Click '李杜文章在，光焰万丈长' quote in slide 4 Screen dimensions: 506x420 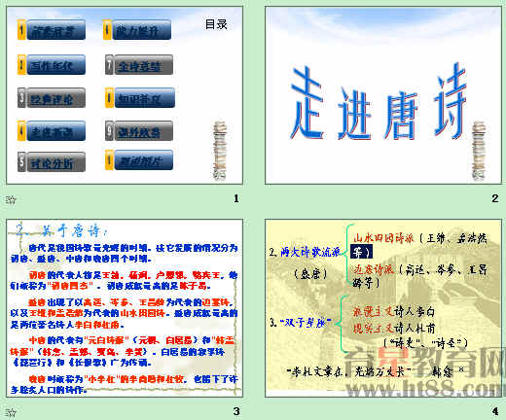point(349,371)
